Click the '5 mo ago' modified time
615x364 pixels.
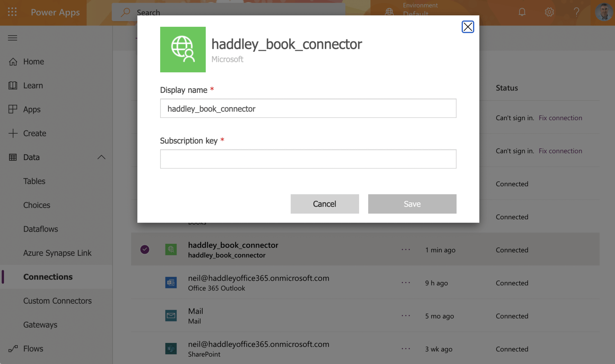[x=439, y=316]
